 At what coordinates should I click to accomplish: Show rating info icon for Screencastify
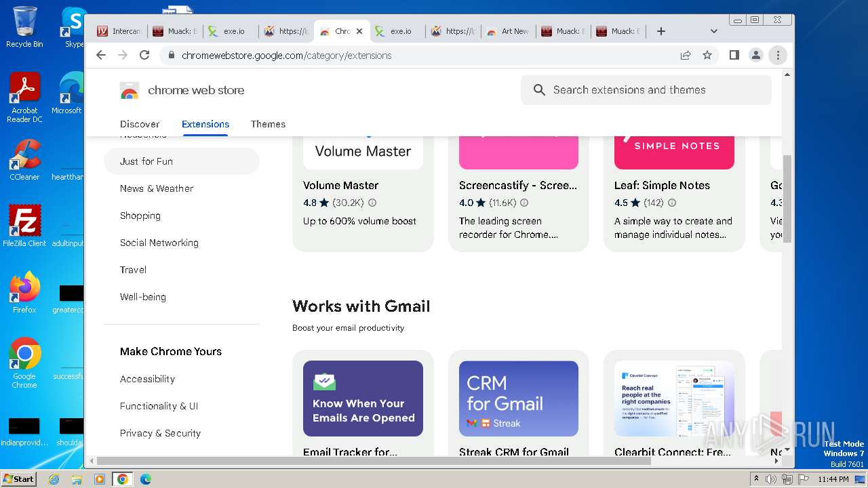click(x=524, y=203)
